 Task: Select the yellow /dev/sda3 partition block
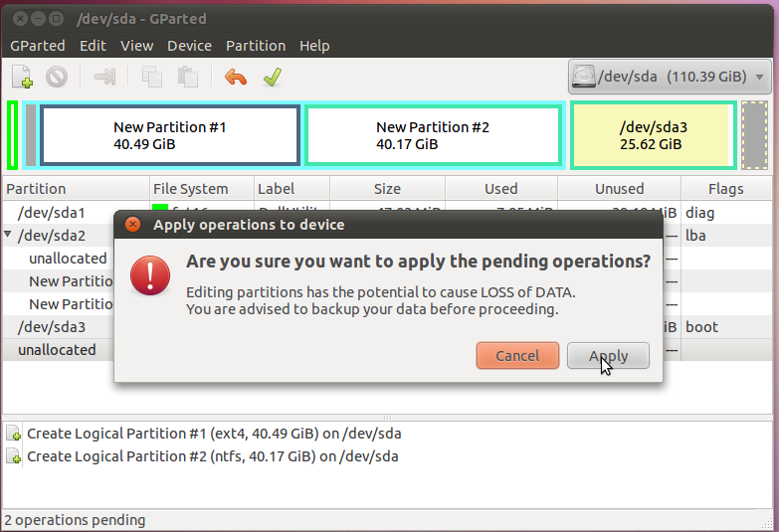(x=653, y=135)
